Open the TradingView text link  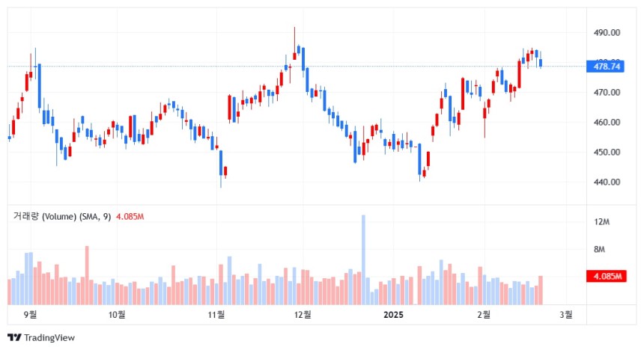click(49, 338)
